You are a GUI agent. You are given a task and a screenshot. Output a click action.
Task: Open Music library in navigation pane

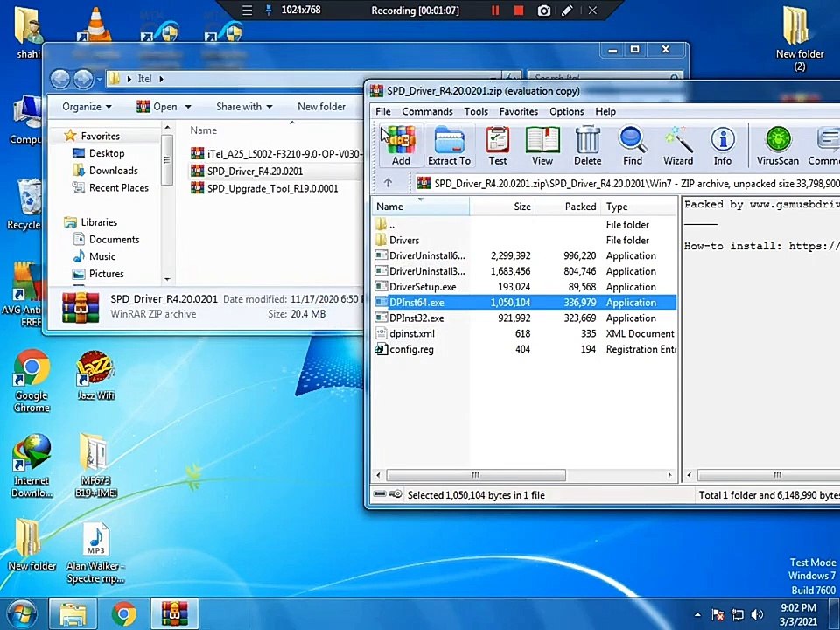[x=102, y=256]
